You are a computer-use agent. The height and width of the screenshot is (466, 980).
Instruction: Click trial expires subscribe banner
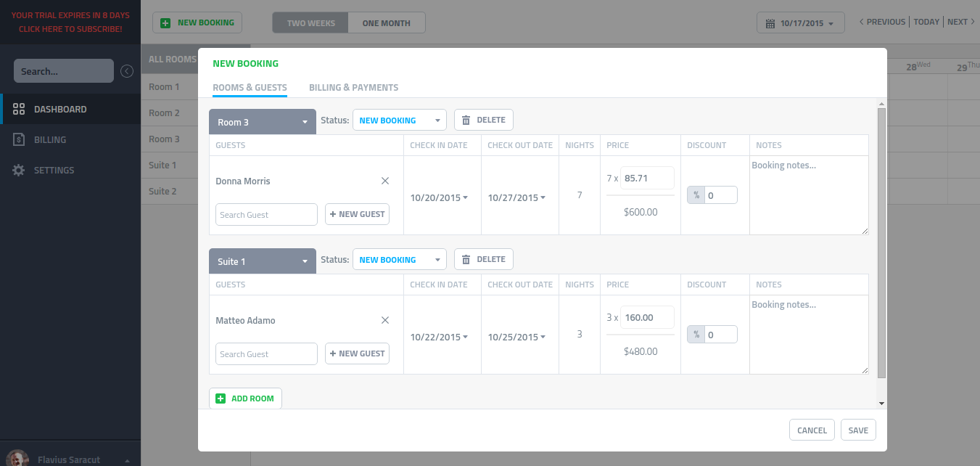click(x=70, y=22)
